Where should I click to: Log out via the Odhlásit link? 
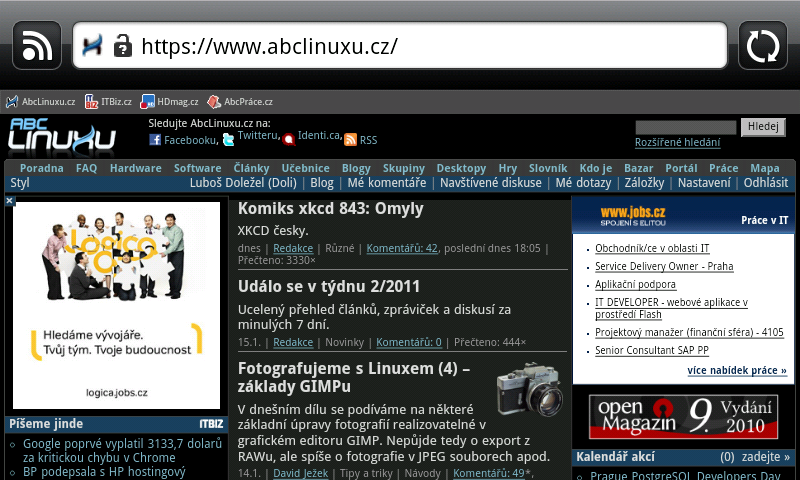click(x=766, y=183)
